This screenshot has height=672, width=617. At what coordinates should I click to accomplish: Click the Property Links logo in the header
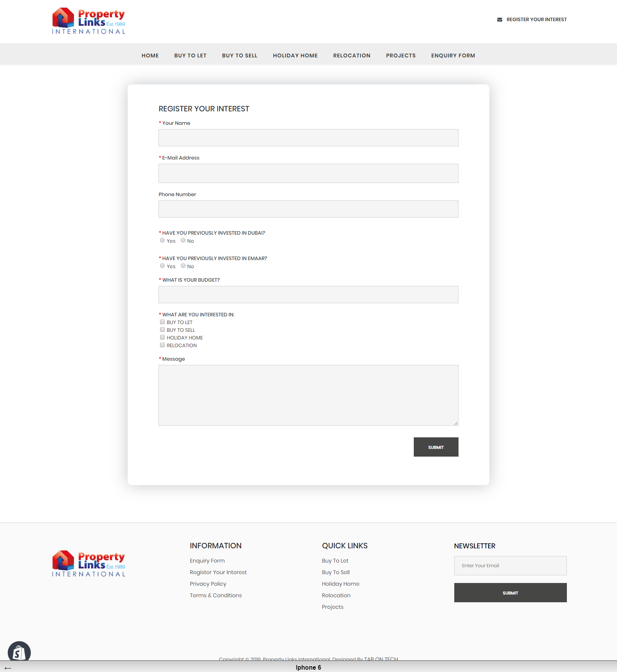(88, 21)
